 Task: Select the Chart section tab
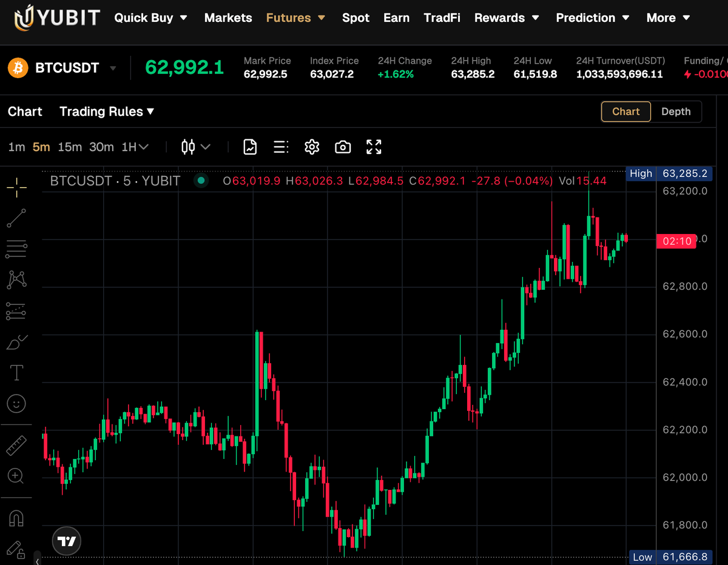pyautogui.click(x=25, y=112)
